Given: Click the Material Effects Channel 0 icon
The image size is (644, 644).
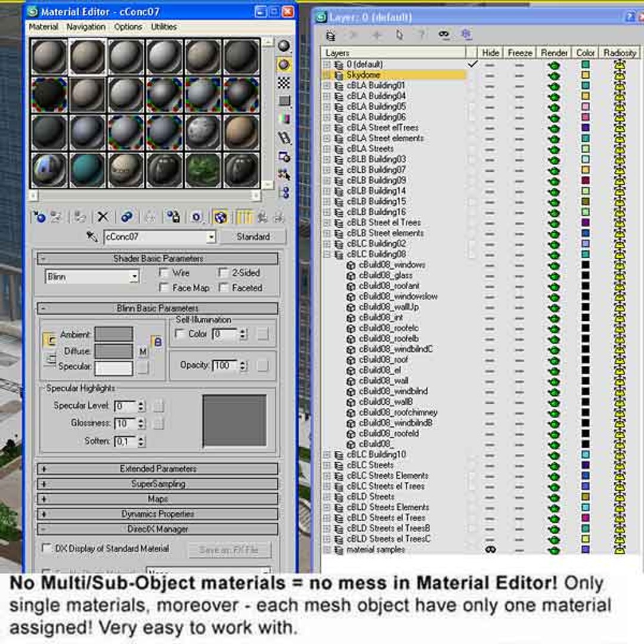Looking at the screenshot, I should pyautogui.click(x=197, y=217).
